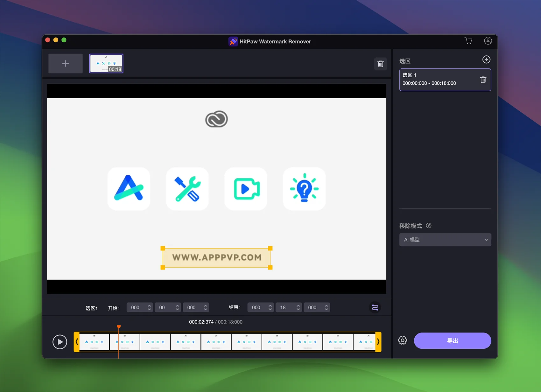Image resolution: width=541 pixels, height=392 pixels.
Task: Open the user account icon
Action: point(488,41)
